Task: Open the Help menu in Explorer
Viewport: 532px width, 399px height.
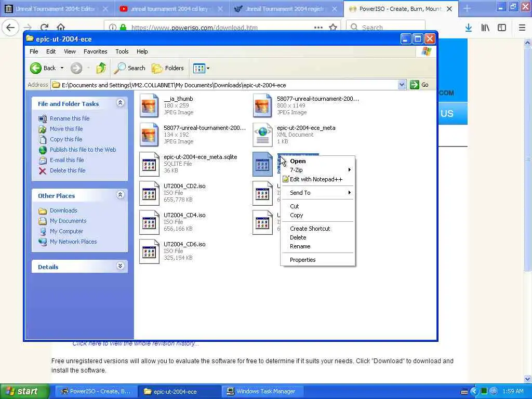Action: click(x=142, y=51)
